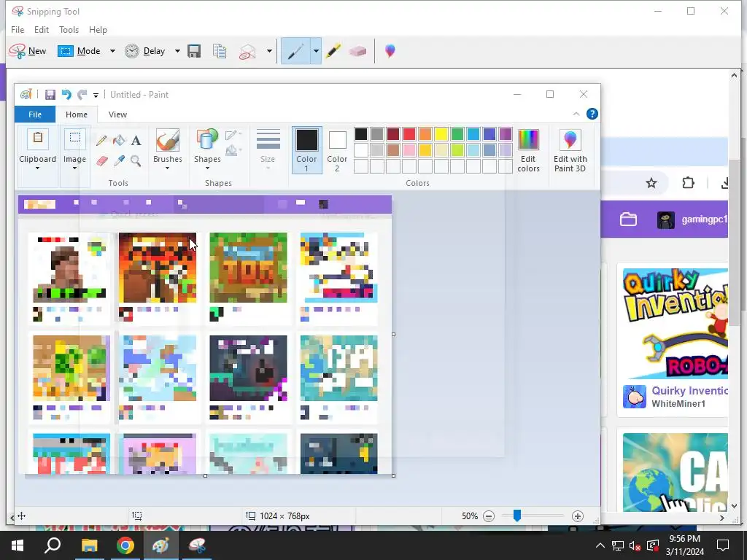This screenshot has width=747, height=560.
Task: Click the zoom in plus button in Paint
Action: [578, 516]
